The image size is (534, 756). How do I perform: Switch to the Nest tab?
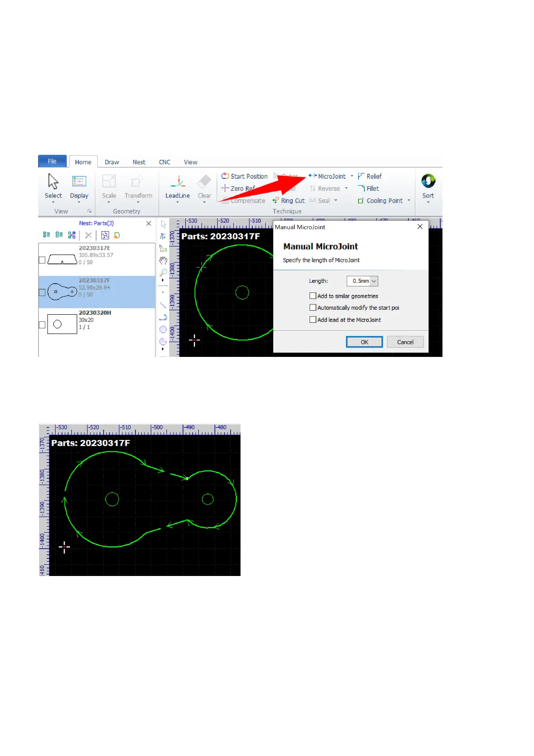coord(139,162)
